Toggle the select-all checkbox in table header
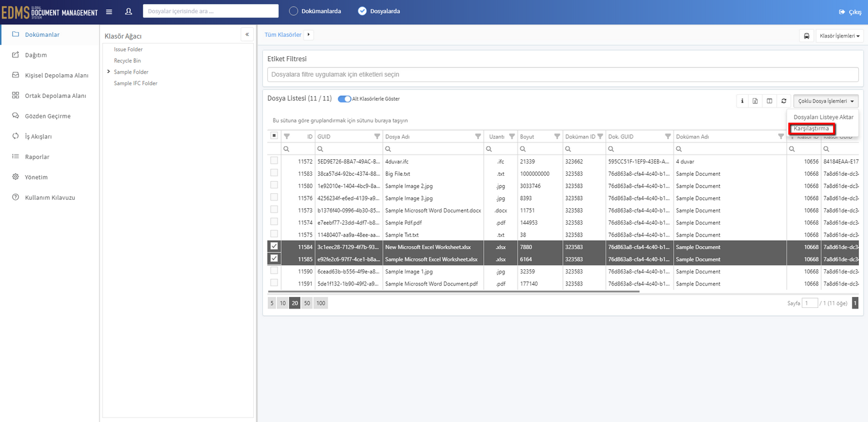 coord(274,136)
